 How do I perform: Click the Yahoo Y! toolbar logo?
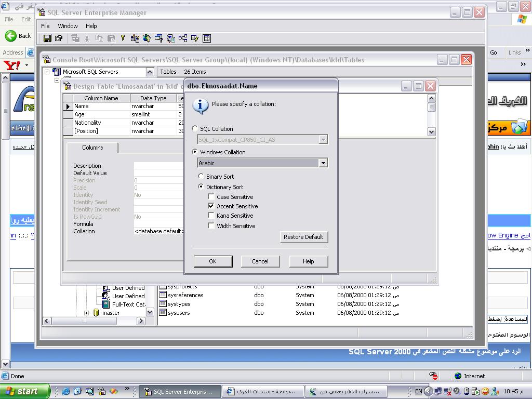tap(11, 64)
